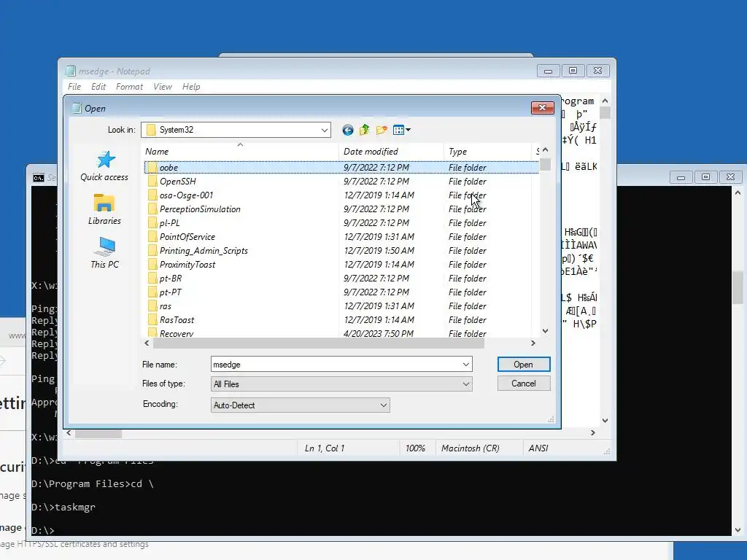Click Macintosh (CR) in Notepad status bar
This screenshot has width=747, height=560.
(x=471, y=448)
